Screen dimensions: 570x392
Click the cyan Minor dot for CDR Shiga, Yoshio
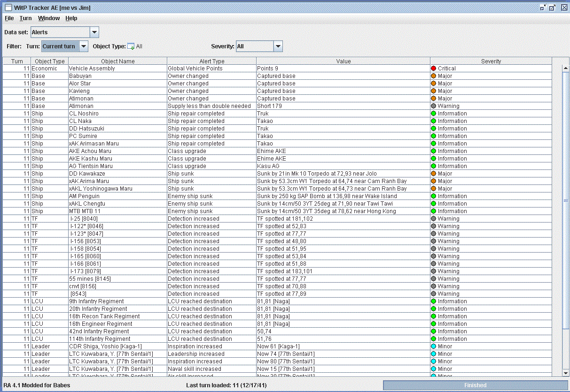click(434, 346)
